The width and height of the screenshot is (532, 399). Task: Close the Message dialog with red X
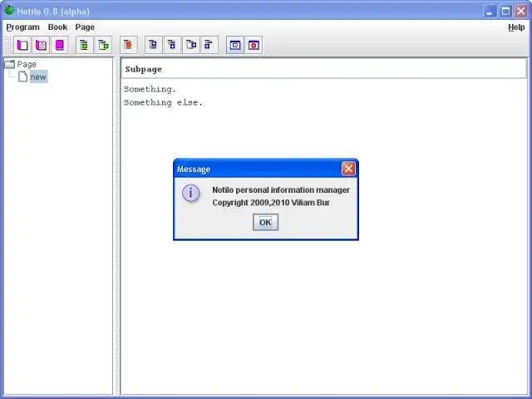click(348, 169)
